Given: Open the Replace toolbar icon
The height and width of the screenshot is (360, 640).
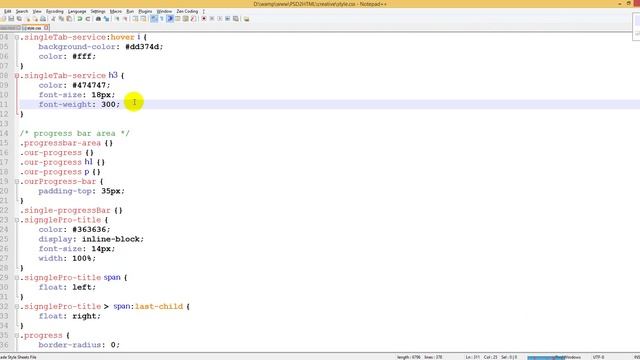Looking at the screenshot, I should click(107, 19).
